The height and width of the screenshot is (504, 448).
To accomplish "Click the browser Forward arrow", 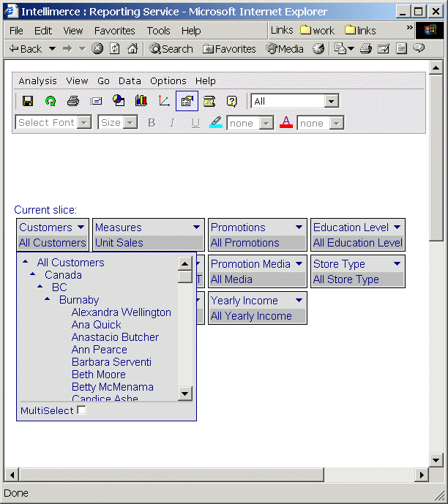I will click(67, 48).
